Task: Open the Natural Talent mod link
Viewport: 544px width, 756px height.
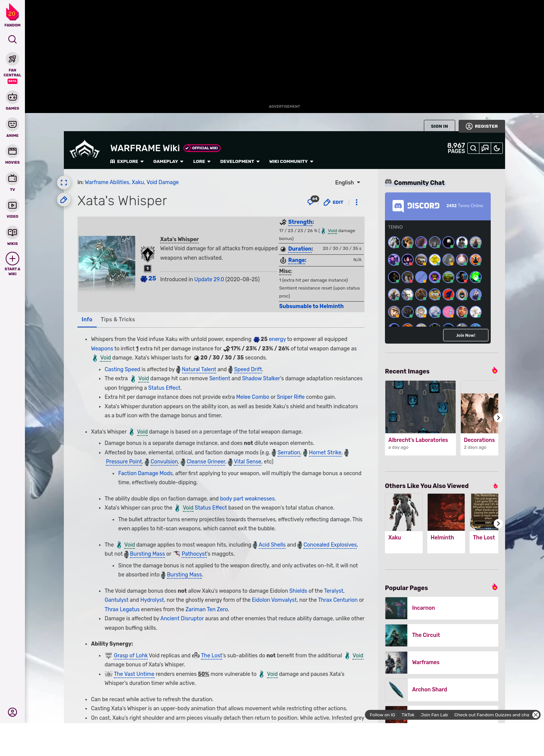Action: (x=199, y=369)
